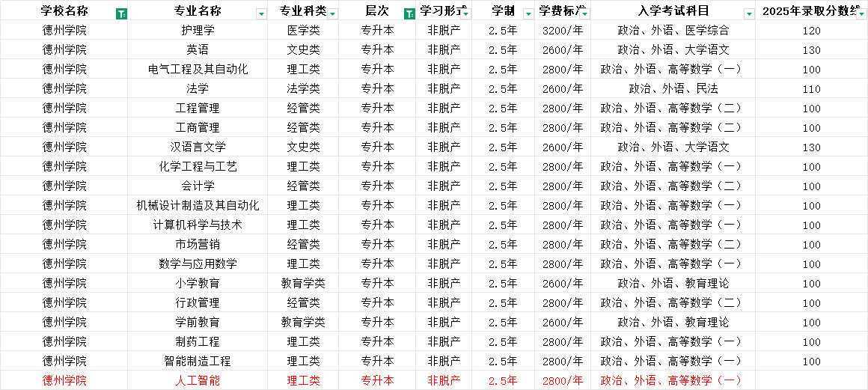Select 专升本 in the 护理学 row
868x390 pixels.
click(x=378, y=31)
